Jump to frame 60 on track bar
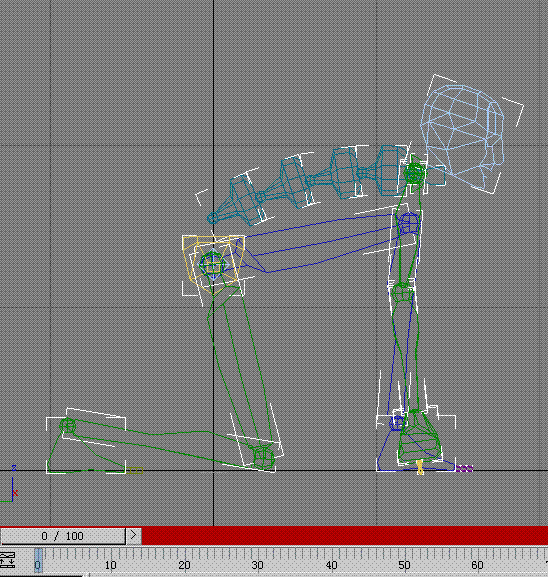The width and height of the screenshot is (548, 577). coord(477,565)
